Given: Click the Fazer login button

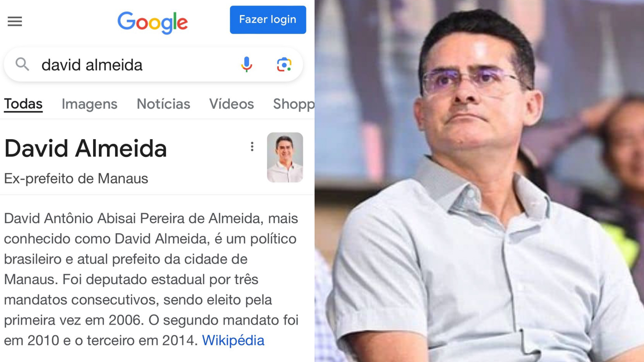Looking at the screenshot, I should click(268, 20).
